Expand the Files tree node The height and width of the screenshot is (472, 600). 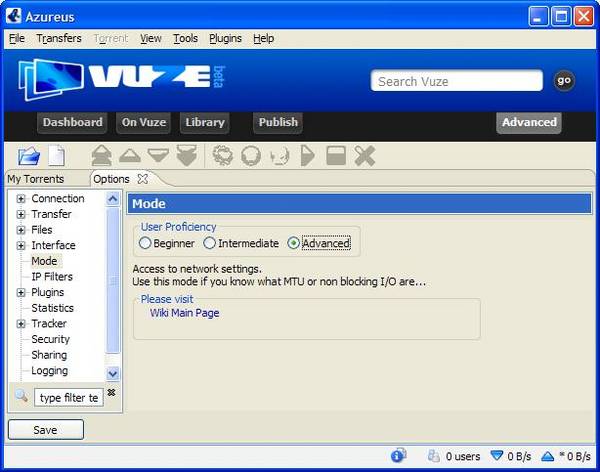coord(21,230)
